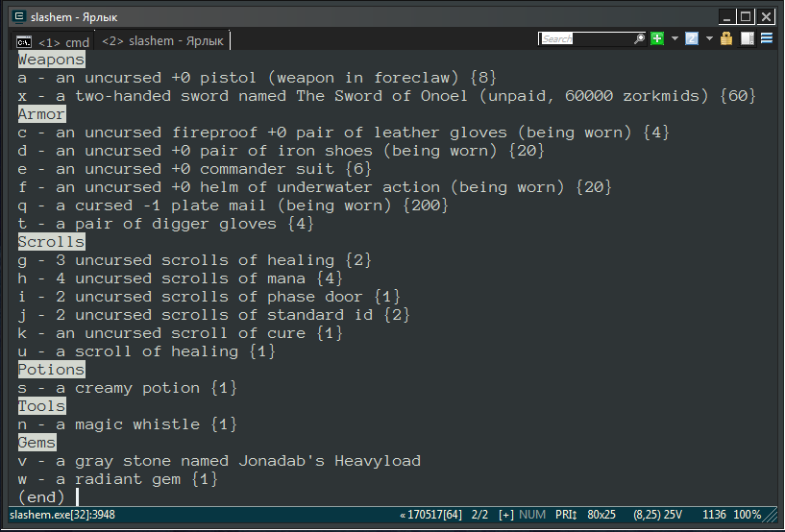Click the ConEmu title bar app icon
The height and width of the screenshot is (532, 785).
coord(19,17)
